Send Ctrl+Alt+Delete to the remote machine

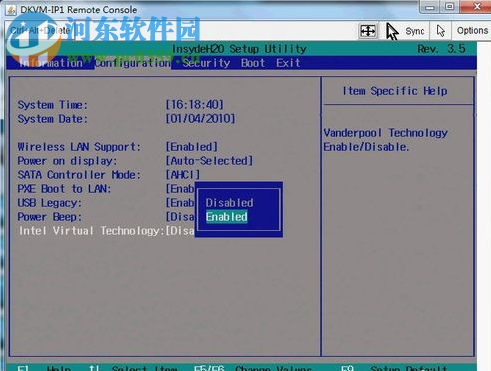(x=40, y=31)
